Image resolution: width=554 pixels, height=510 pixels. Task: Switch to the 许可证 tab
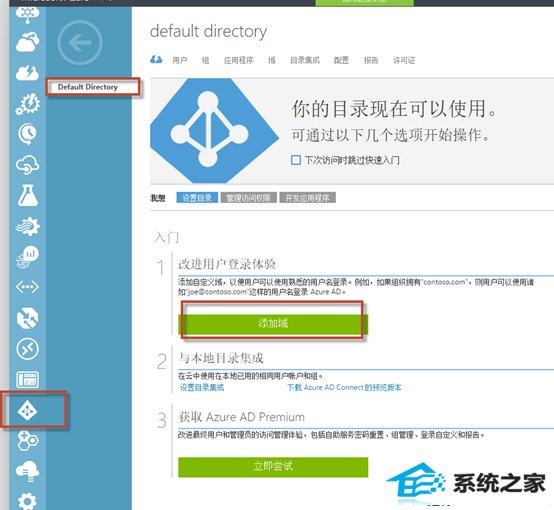tap(404, 60)
